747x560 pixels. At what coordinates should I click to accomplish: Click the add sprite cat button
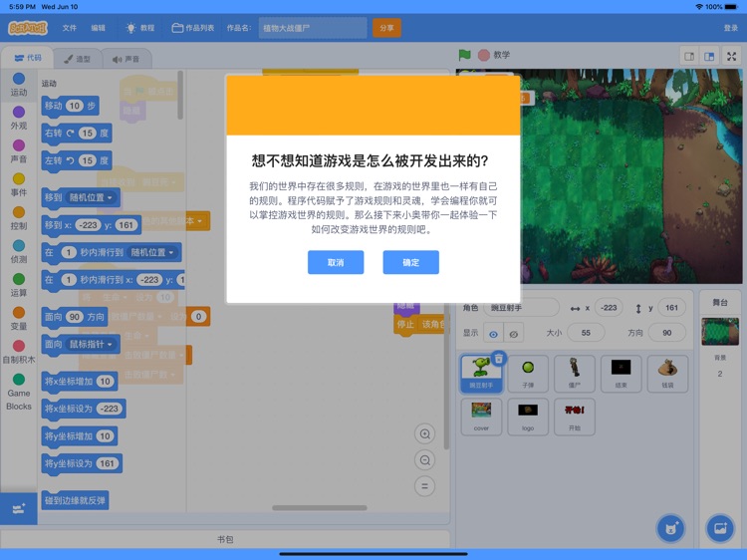tap(670, 528)
